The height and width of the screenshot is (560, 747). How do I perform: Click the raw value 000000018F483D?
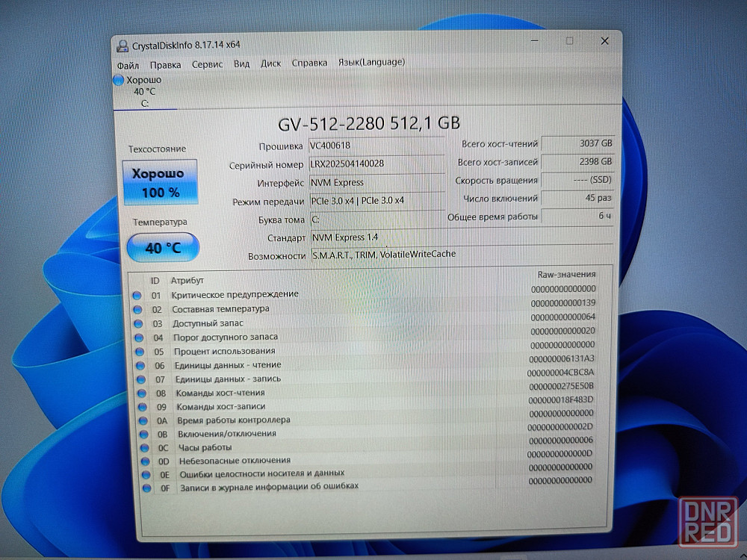[x=561, y=399]
